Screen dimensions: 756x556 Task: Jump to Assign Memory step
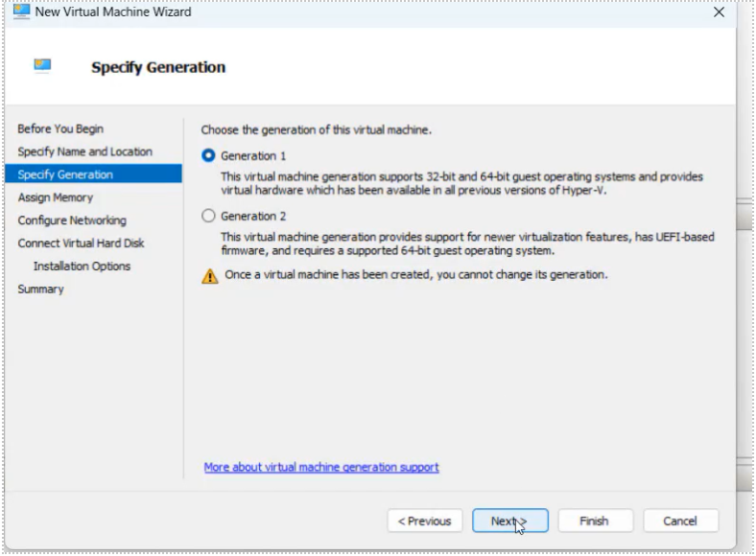tap(56, 197)
